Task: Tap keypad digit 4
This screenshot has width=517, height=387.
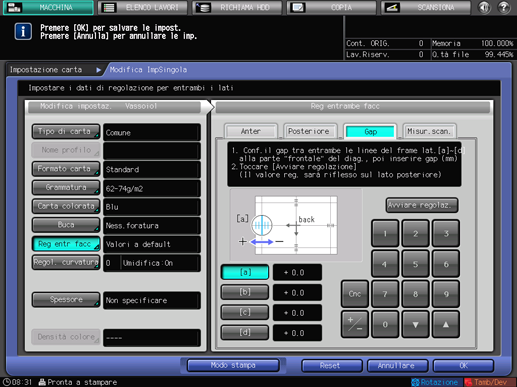Action: (385, 264)
